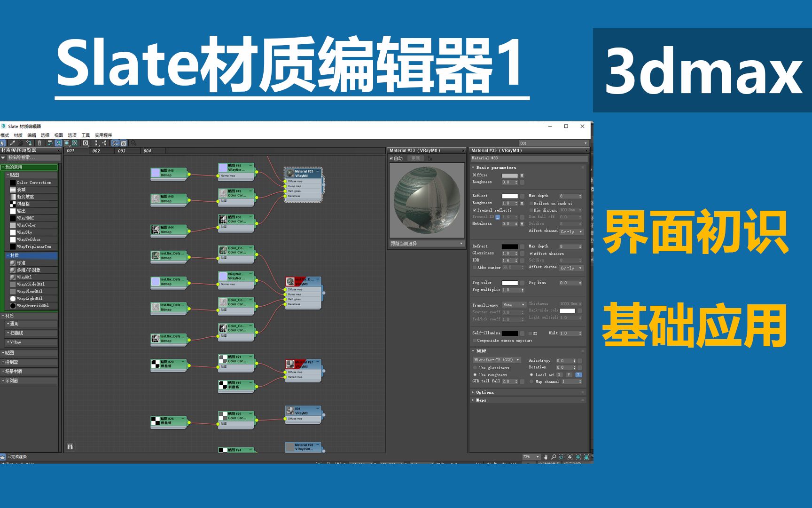Viewport: 812px width, 508px height.
Task: Open Translucency None dropdown
Action: pos(514,305)
